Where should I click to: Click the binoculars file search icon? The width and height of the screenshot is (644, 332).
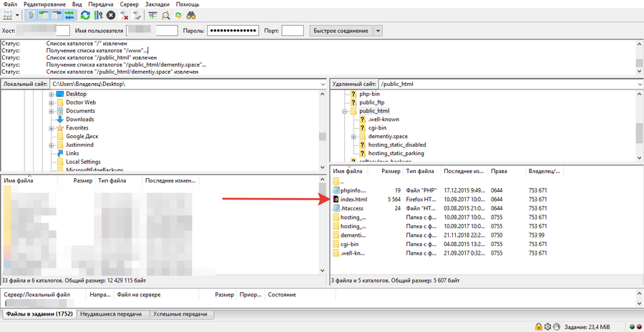pyautogui.click(x=191, y=14)
